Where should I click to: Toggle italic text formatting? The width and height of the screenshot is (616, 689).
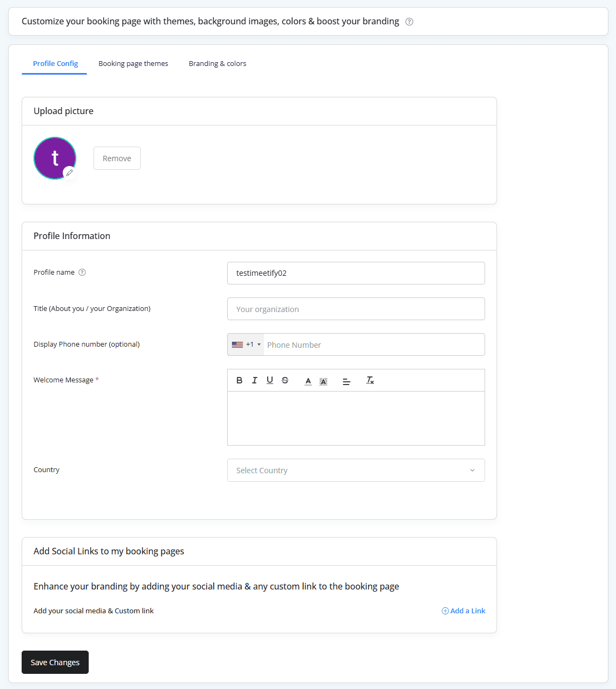point(255,380)
